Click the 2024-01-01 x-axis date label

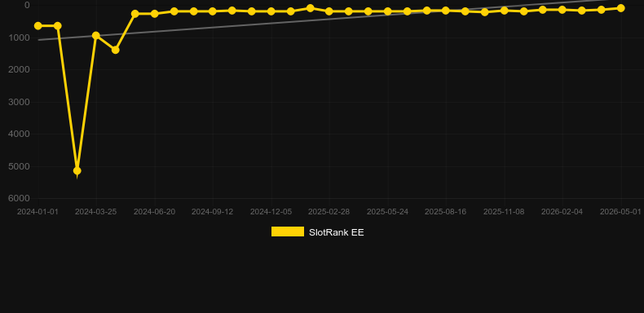(x=37, y=212)
